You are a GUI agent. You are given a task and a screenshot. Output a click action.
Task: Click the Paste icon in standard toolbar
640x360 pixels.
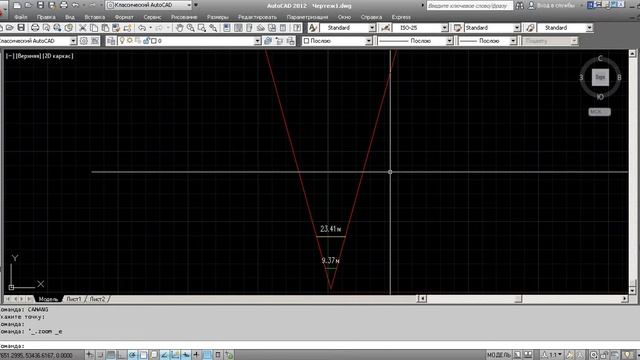click(105, 28)
